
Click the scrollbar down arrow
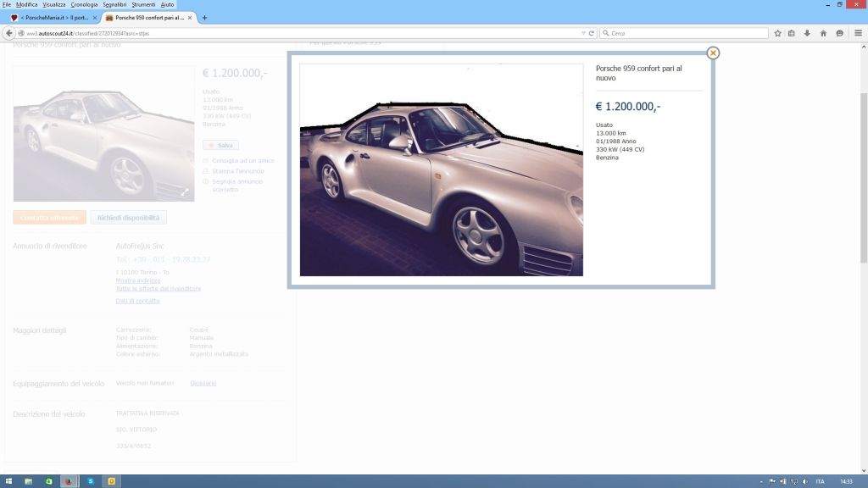[864, 471]
